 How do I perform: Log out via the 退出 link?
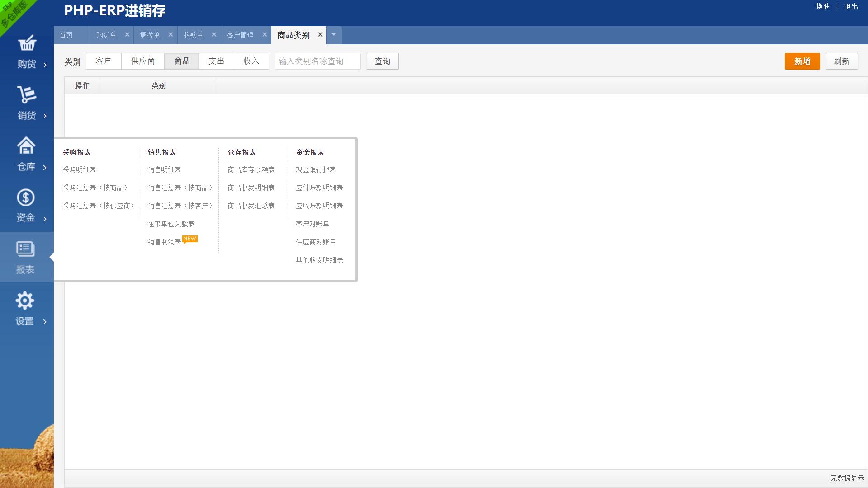851,7
